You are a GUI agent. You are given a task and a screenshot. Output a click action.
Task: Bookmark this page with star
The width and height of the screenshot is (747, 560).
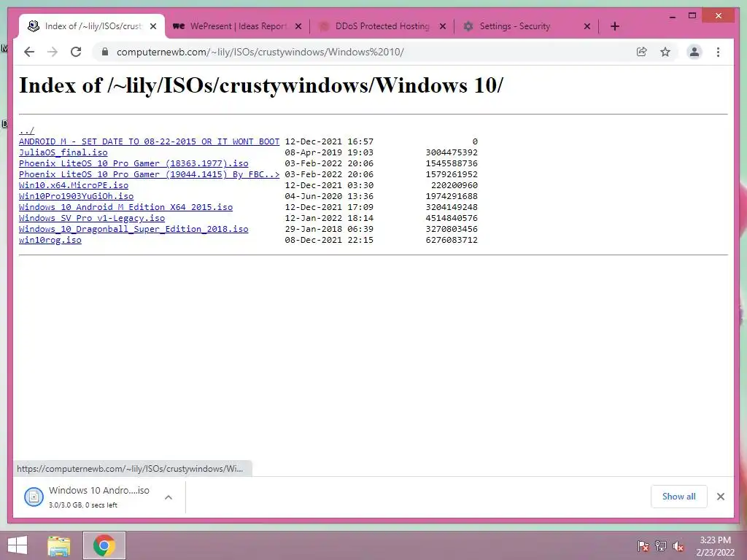(665, 52)
